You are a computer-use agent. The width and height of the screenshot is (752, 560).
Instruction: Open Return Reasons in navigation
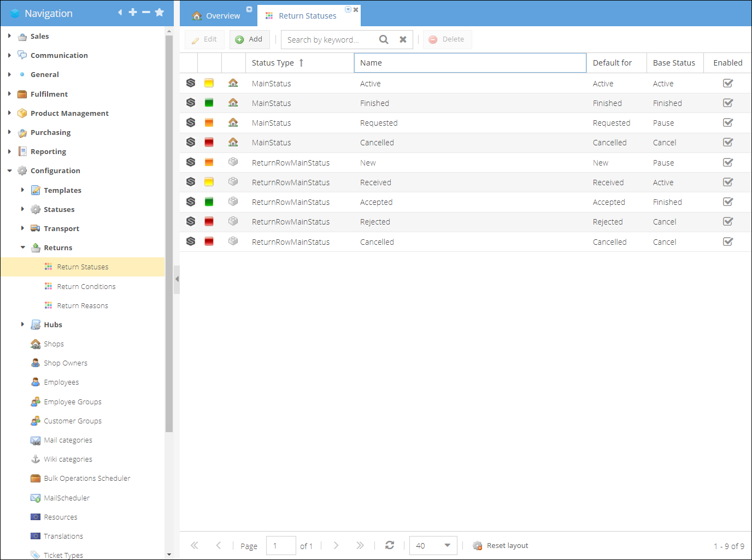click(83, 305)
